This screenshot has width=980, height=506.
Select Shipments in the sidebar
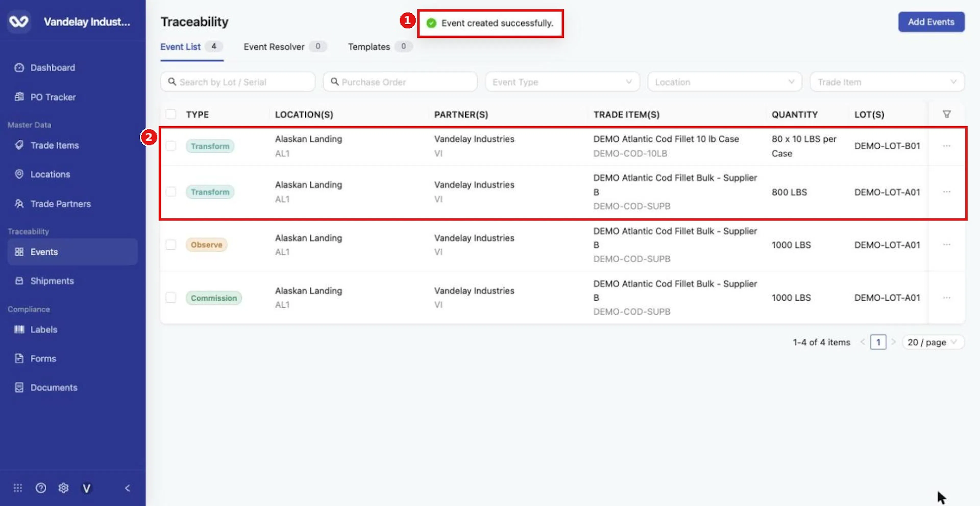click(52, 281)
